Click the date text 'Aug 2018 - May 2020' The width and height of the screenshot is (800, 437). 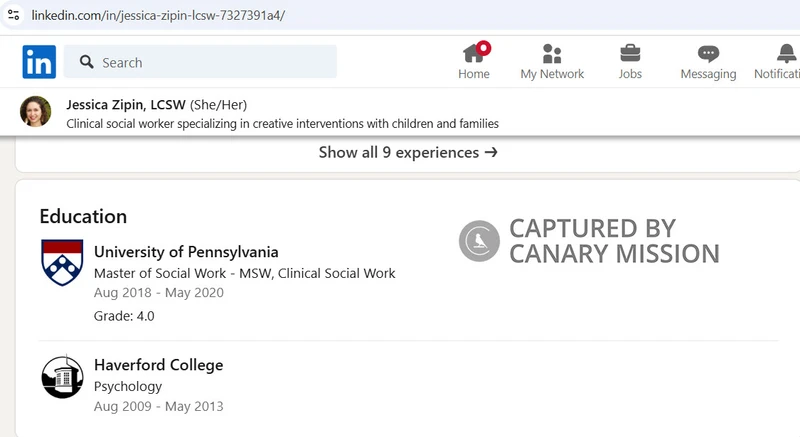[159, 293]
